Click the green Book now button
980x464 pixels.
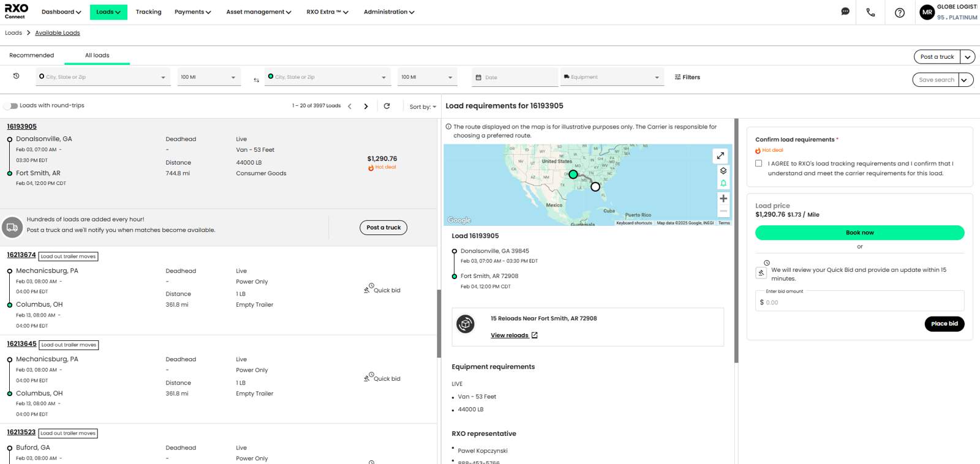pos(859,233)
